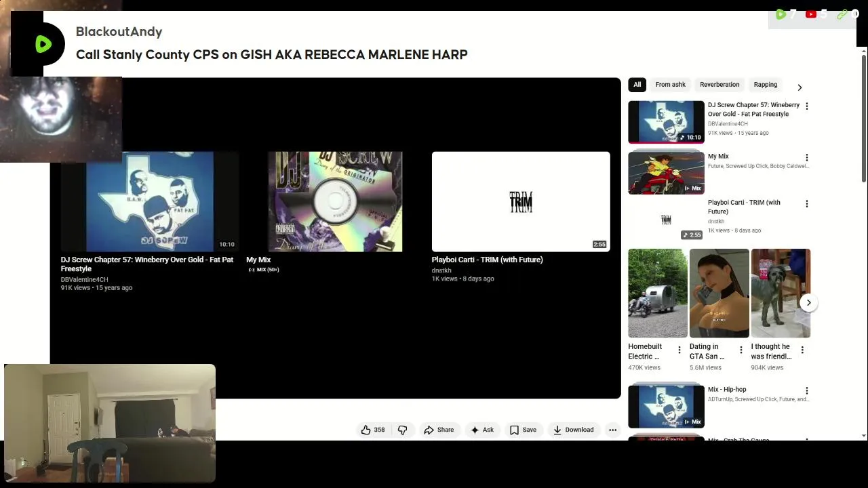Click 5.6M views under Dating in GTA

pyautogui.click(x=705, y=367)
